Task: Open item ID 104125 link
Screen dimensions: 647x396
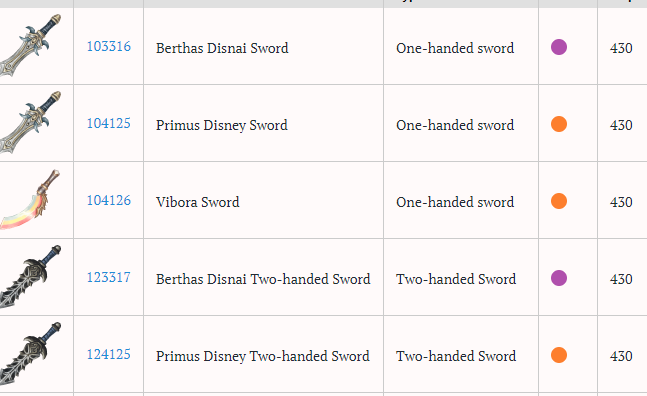Action: pos(109,123)
